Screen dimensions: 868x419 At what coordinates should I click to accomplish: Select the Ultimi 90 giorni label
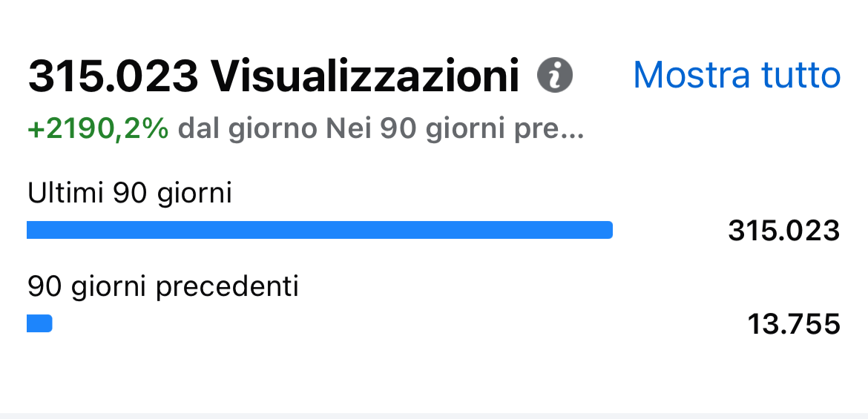(x=130, y=194)
